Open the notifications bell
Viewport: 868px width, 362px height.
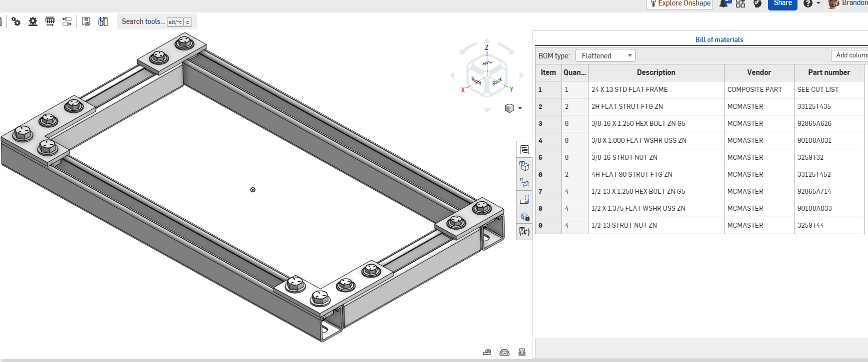click(x=724, y=3)
